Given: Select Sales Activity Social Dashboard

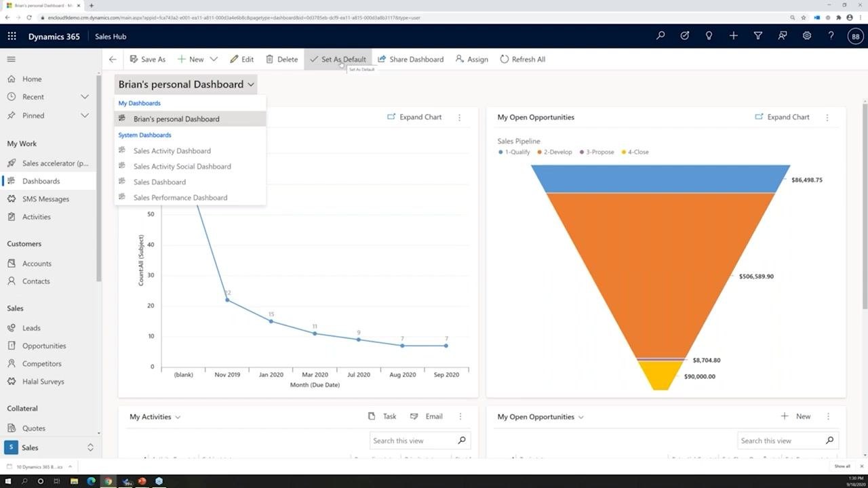Looking at the screenshot, I should (x=182, y=167).
